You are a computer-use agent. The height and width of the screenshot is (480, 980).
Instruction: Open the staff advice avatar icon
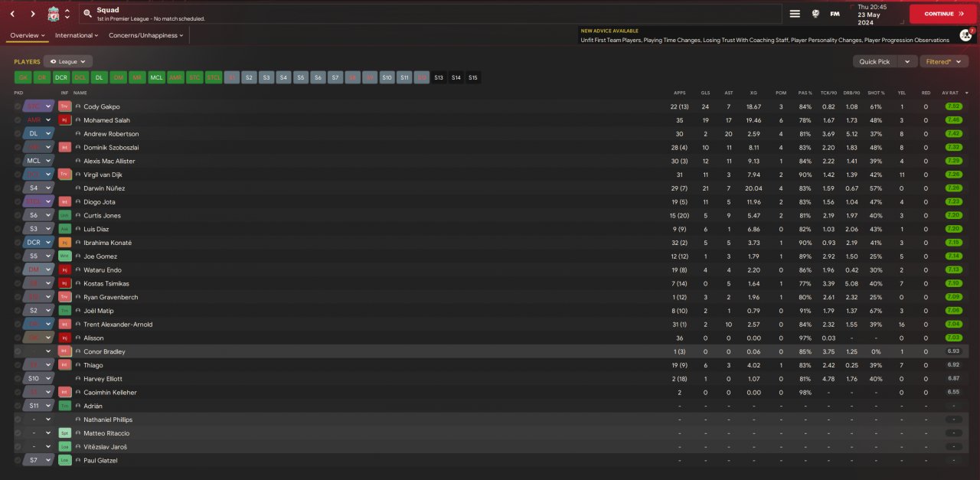click(965, 35)
